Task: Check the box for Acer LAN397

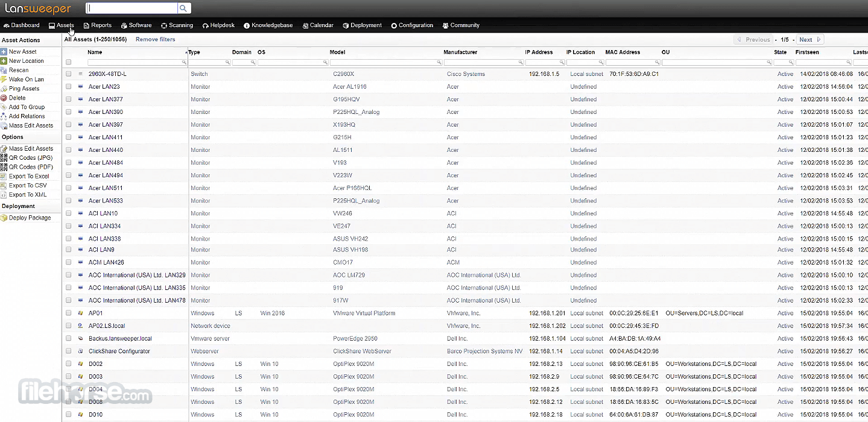Action: (x=69, y=125)
